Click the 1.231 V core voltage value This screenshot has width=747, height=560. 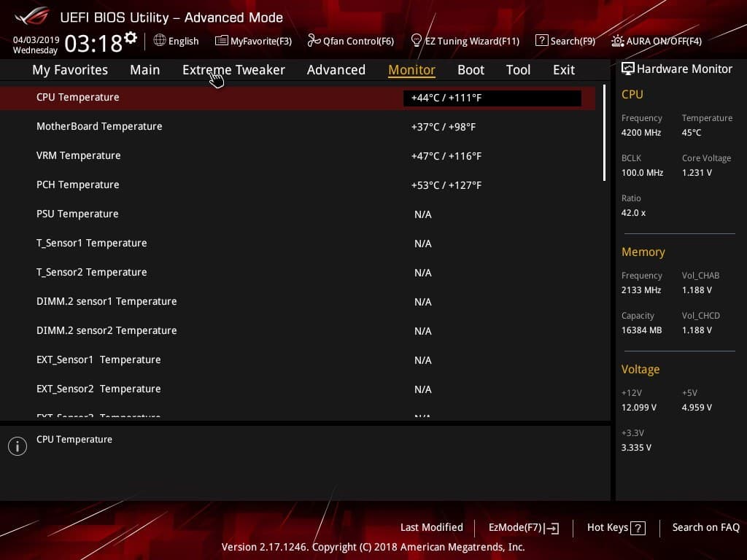[x=697, y=172]
